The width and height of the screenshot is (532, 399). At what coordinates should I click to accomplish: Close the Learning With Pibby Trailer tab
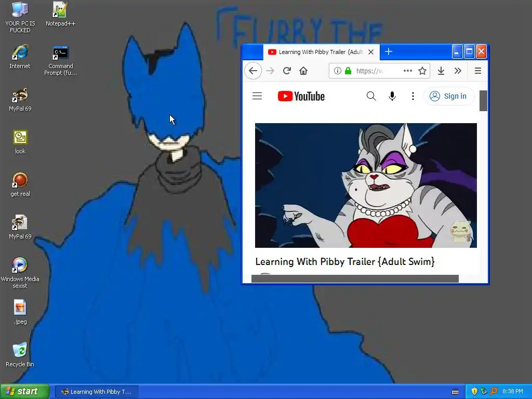[x=371, y=52]
